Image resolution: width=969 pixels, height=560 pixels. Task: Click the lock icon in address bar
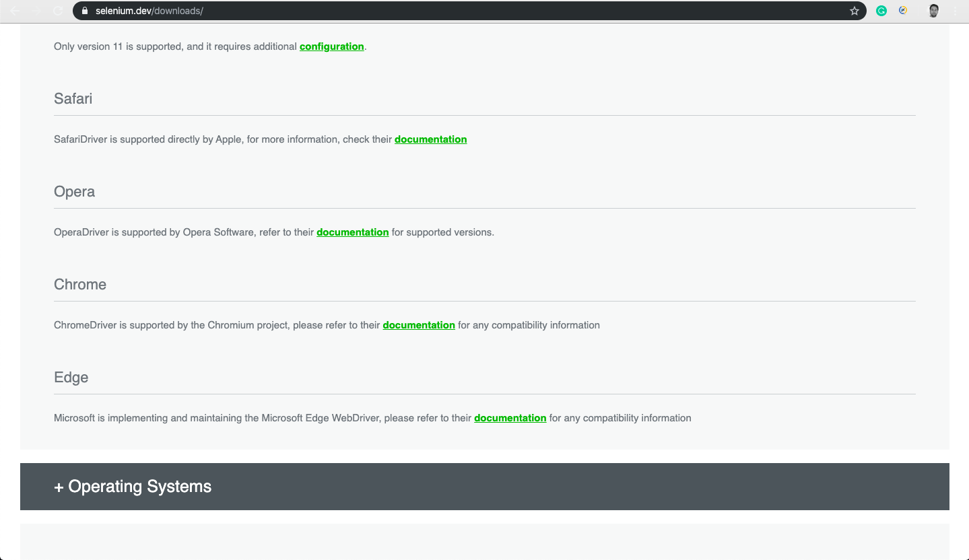tap(85, 11)
